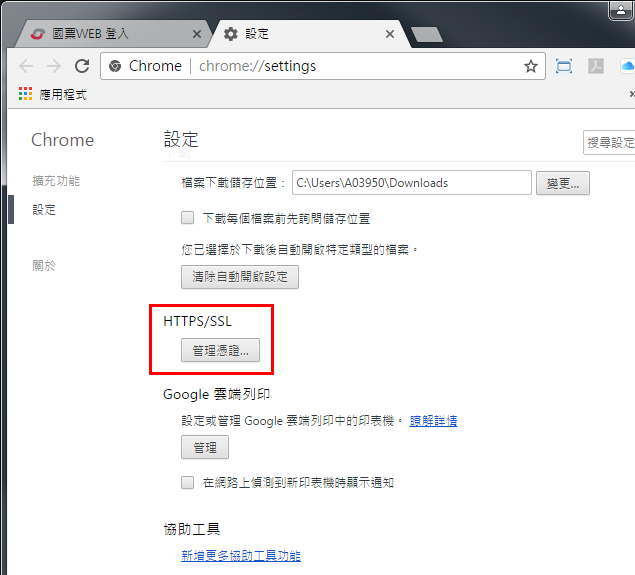Click the 變更... button
635x575 pixels.
coord(563,183)
